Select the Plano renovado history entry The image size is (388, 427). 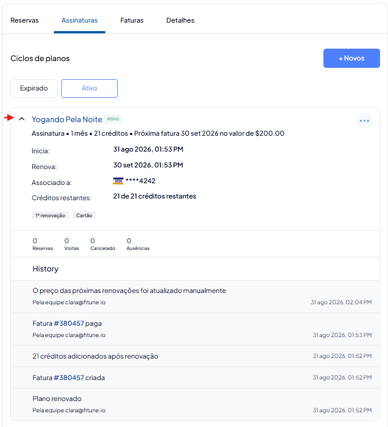(195, 404)
